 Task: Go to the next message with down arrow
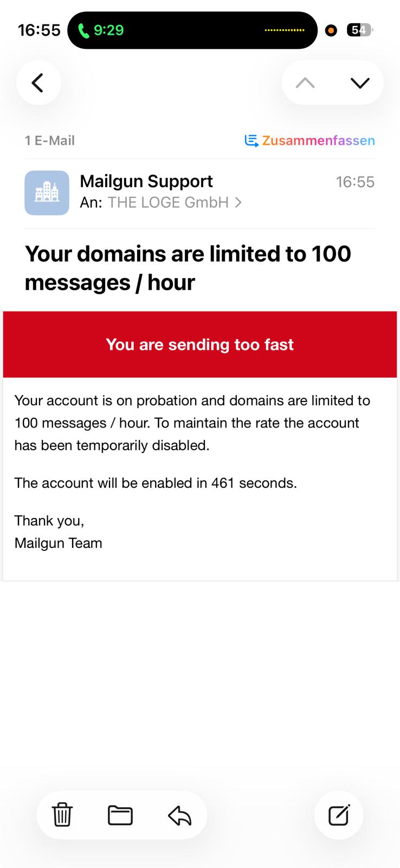click(360, 83)
